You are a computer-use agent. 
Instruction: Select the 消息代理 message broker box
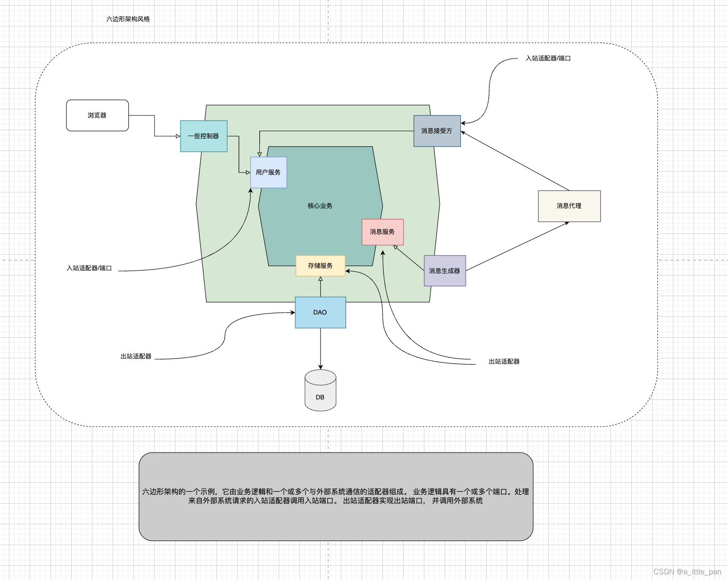[x=569, y=206]
